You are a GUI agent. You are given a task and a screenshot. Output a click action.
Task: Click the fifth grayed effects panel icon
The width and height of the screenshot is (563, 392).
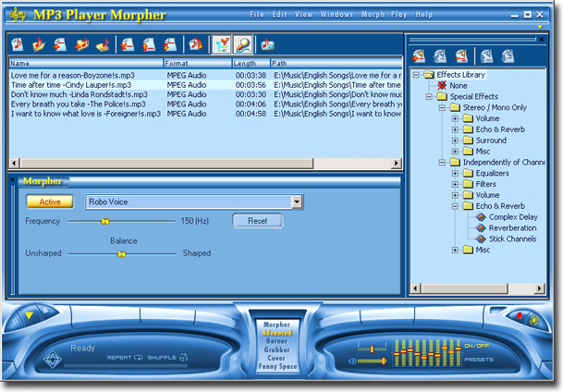tap(508, 56)
